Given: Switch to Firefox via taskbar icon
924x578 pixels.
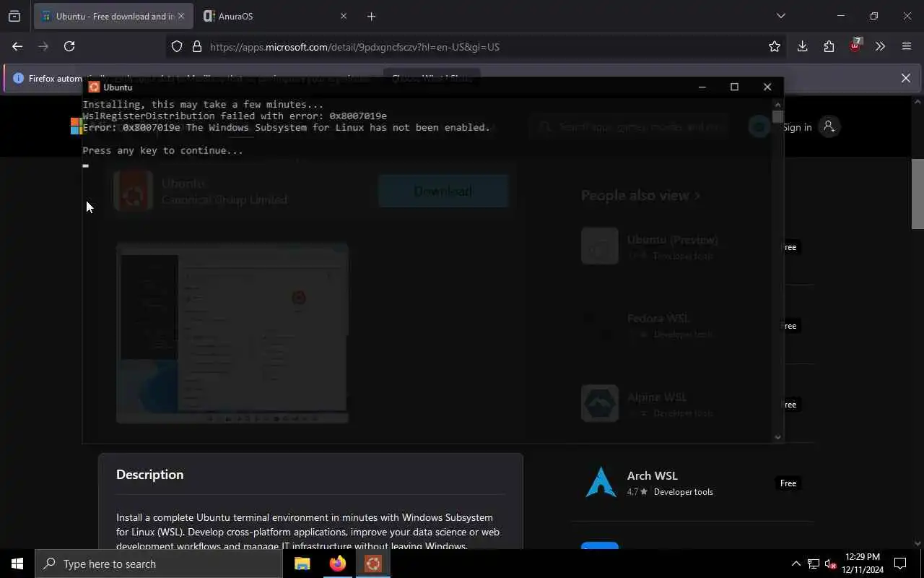Looking at the screenshot, I should click(338, 564).
